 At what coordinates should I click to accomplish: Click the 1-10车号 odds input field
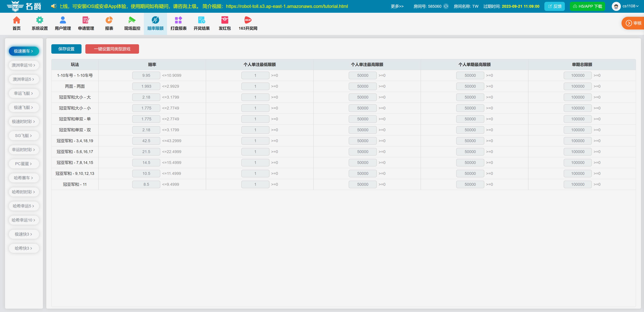click(x=146, y=75)
